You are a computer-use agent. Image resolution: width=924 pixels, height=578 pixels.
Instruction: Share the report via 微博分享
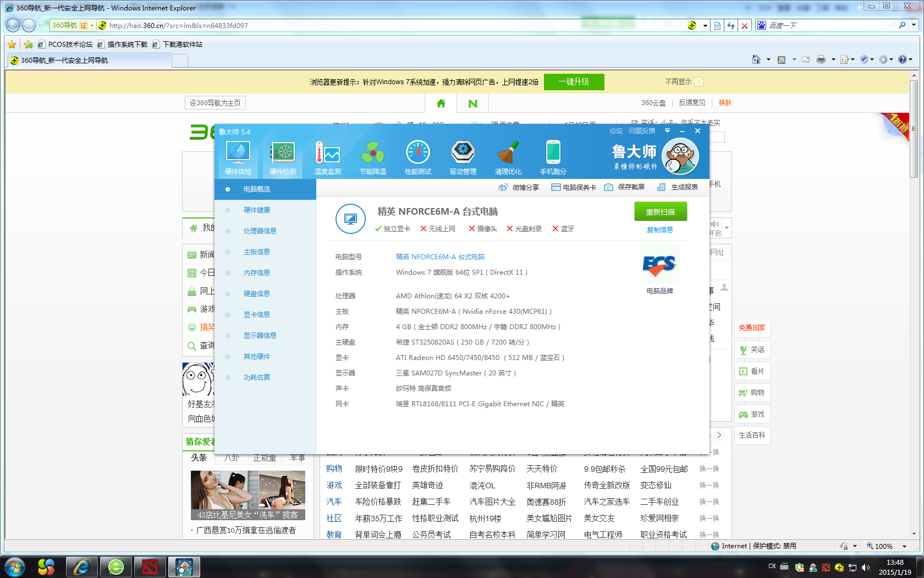pyautogui.click(x=519, y=187)
